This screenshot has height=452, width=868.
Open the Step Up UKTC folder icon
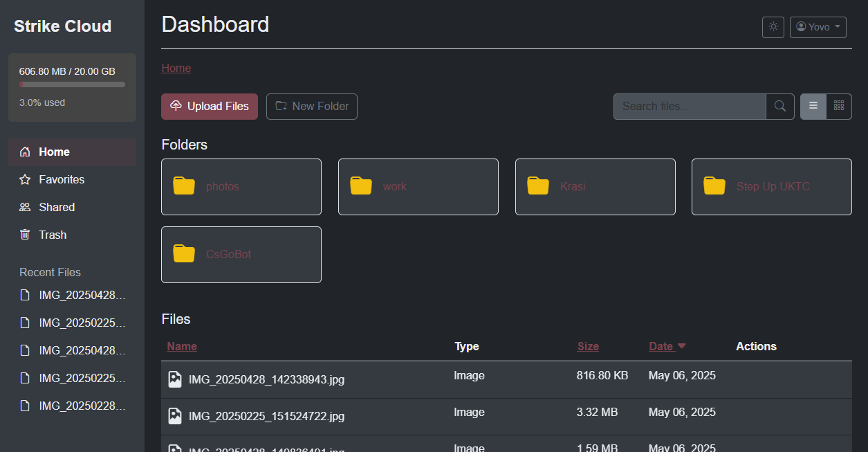(x=714, y=186)
